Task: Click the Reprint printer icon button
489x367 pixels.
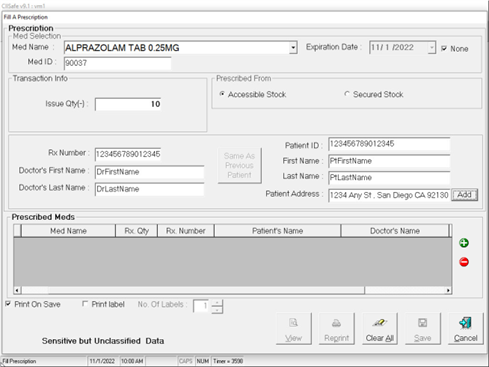Action: pos(336,329)
